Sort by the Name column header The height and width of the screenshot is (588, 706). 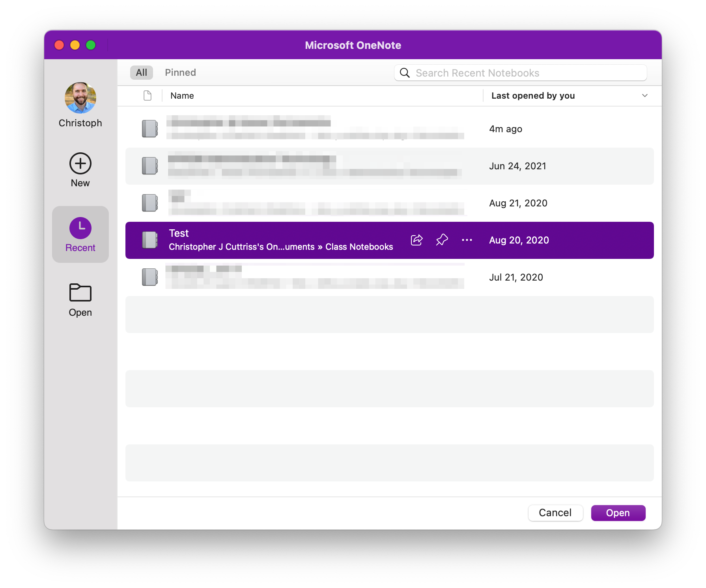182,96
